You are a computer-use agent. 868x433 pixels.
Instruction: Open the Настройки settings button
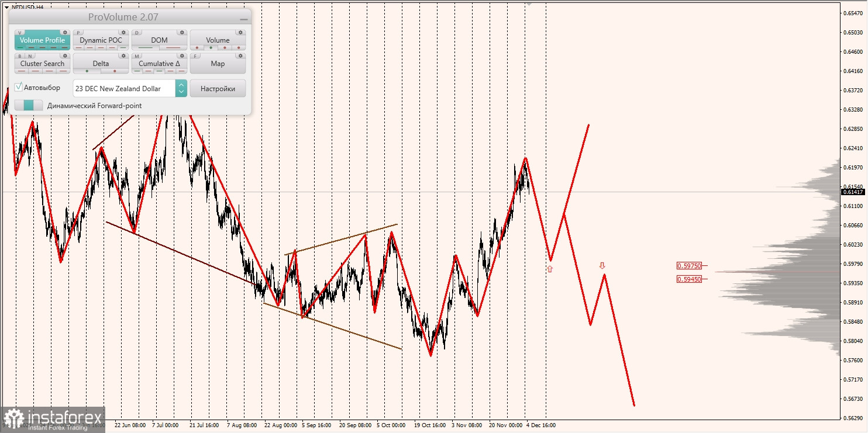218,88
